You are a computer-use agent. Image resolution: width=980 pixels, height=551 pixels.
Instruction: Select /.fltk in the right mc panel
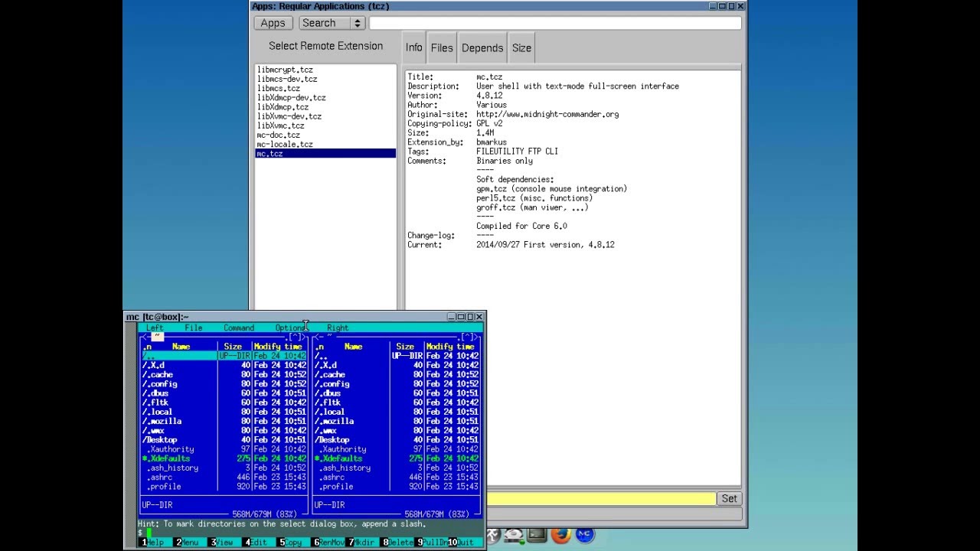pyautogui.click(x=396, y=403)
